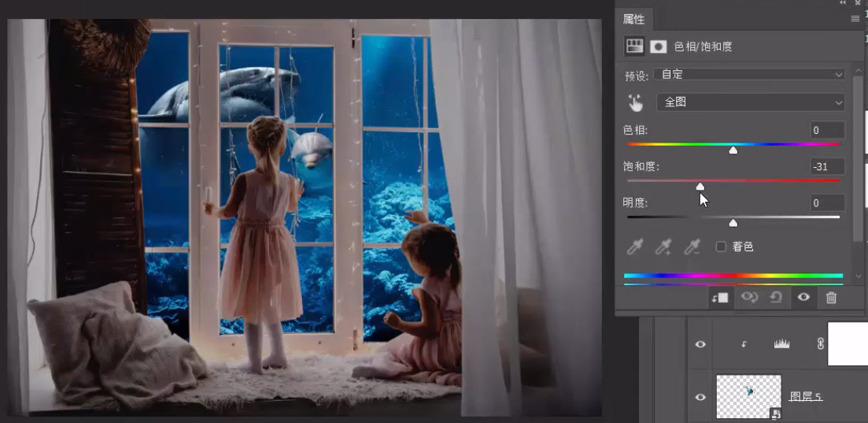Click the 饱和度 value field showing -31
The height and width of the screenshot is (423, 868).
(828, 166)
